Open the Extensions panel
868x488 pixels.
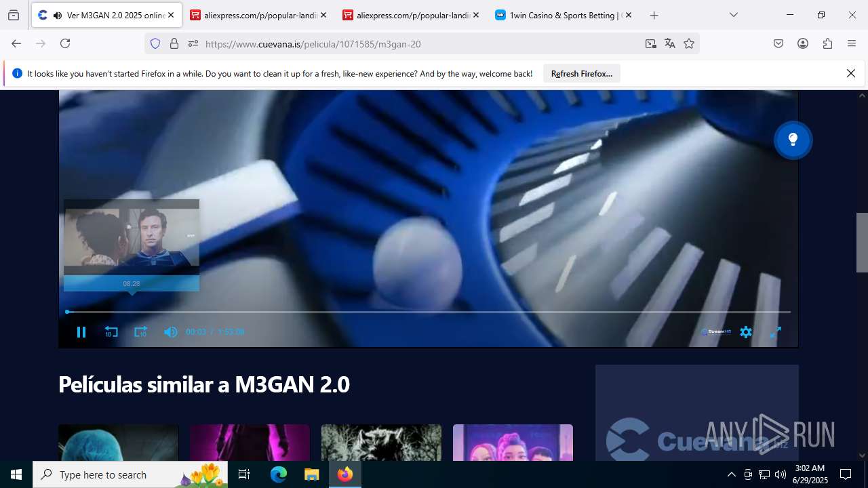(x=827, y=43)
